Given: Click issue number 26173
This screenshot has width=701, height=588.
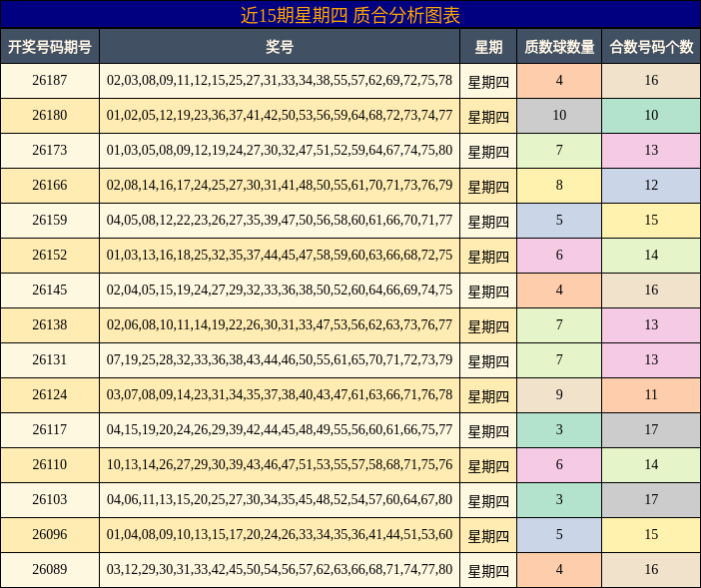Looking at the screenshot, I should 50,150.
